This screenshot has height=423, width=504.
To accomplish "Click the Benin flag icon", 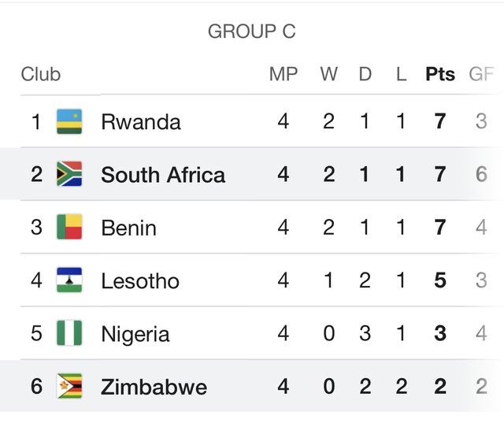I will (69, 227).
